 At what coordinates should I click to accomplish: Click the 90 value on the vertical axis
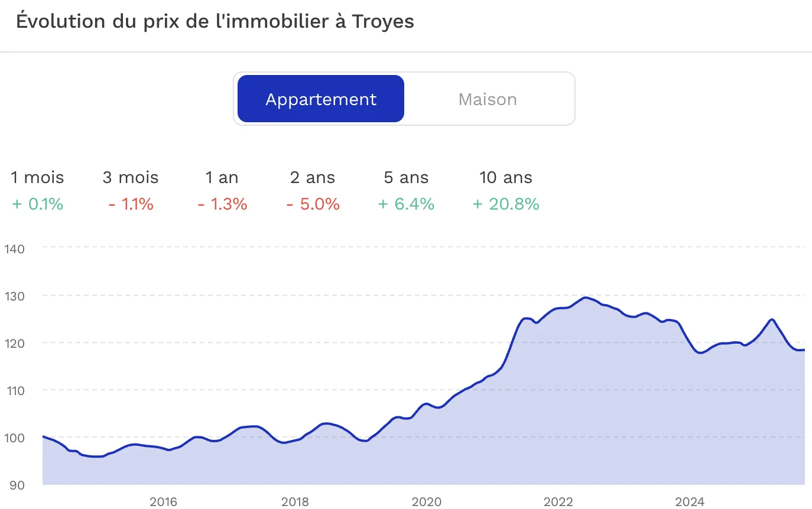click(x=17, y=485)
